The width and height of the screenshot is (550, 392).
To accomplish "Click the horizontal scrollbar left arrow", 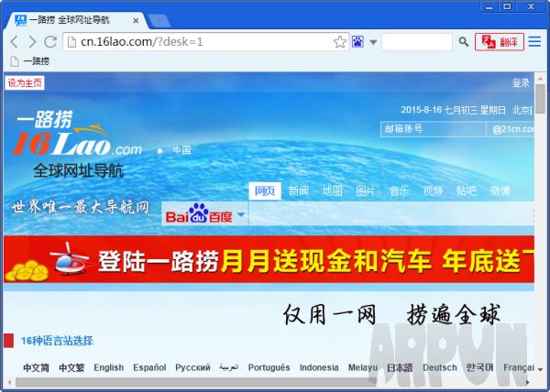I will pos(9,383).
